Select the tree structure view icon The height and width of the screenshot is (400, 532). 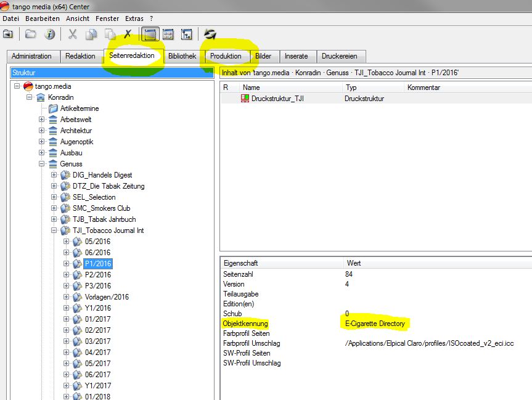click(x=187, y=35)
